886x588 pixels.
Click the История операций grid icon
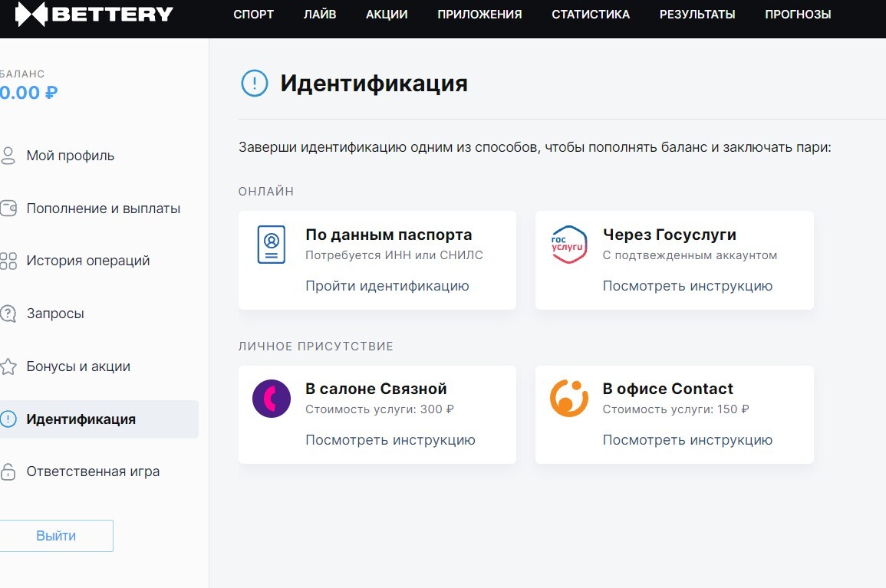[8, 261]
